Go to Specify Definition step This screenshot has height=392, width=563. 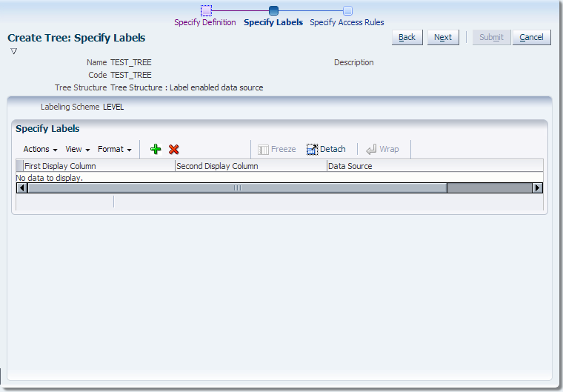(205, 22)
